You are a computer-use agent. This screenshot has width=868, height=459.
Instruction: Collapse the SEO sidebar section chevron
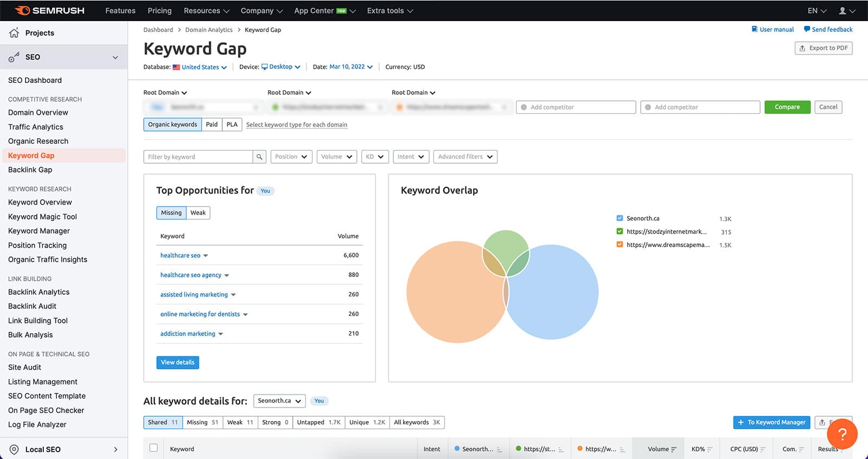(x=115, y=57)
